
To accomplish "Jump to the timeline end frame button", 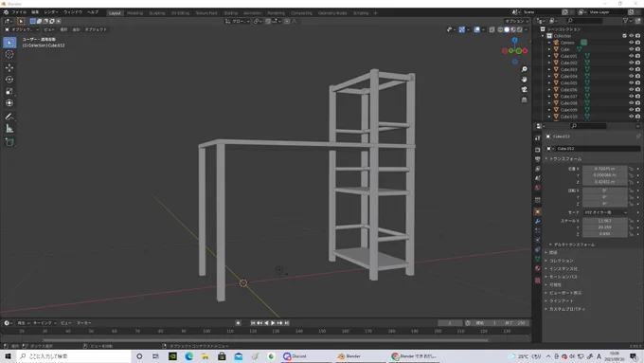I will [287, 323].
